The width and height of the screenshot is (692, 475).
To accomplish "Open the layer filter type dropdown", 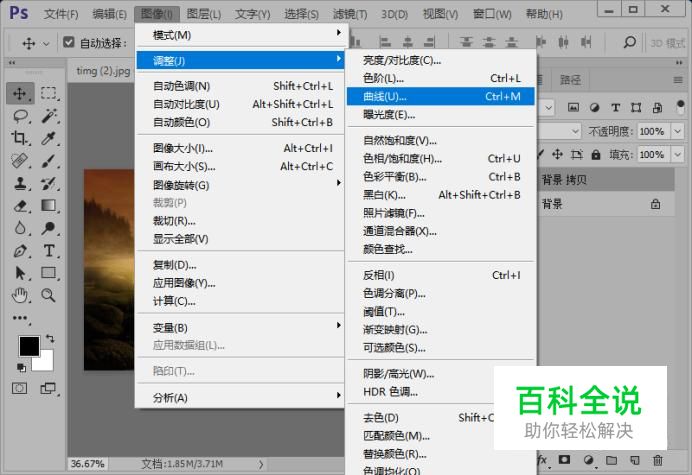I will click(x=548, y=107).
